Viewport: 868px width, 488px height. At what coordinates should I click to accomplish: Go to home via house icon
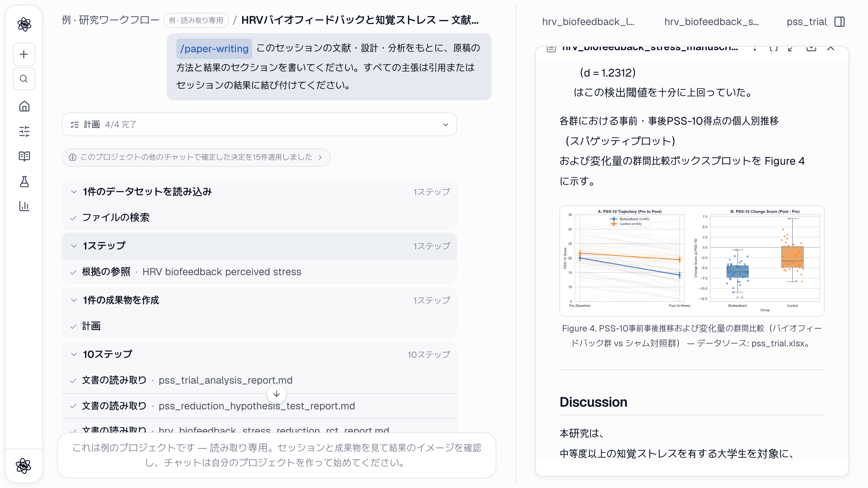(x=24, y=106)
